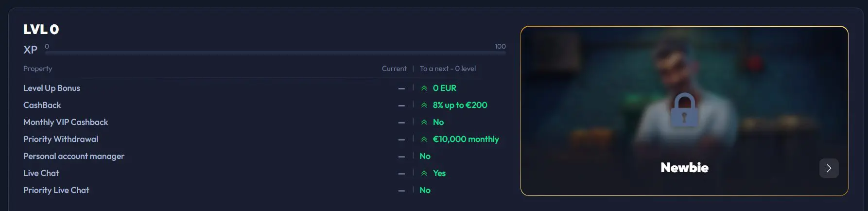
Task: Click the Priority Live Chat label
Action: (56, 190)
